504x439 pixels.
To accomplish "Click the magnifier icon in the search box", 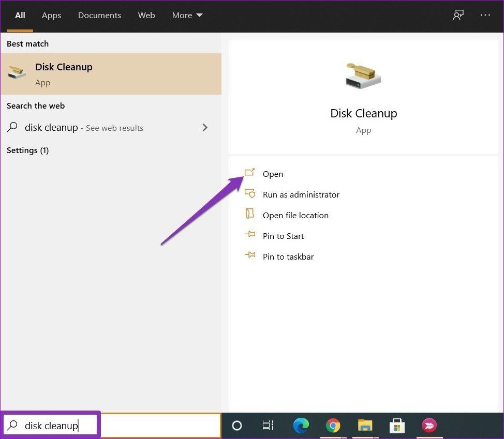I will 11,425.
